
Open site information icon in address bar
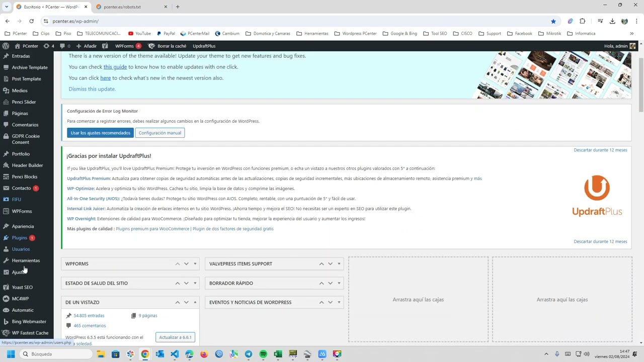click(46, 21)
